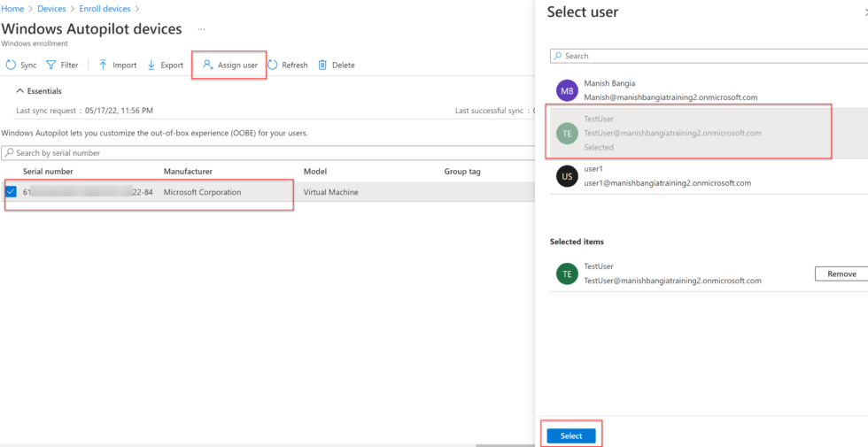Viewport: 868px width, 447px height.
Task: Sort by Group tag column header
Action: (x=462, y=172)
